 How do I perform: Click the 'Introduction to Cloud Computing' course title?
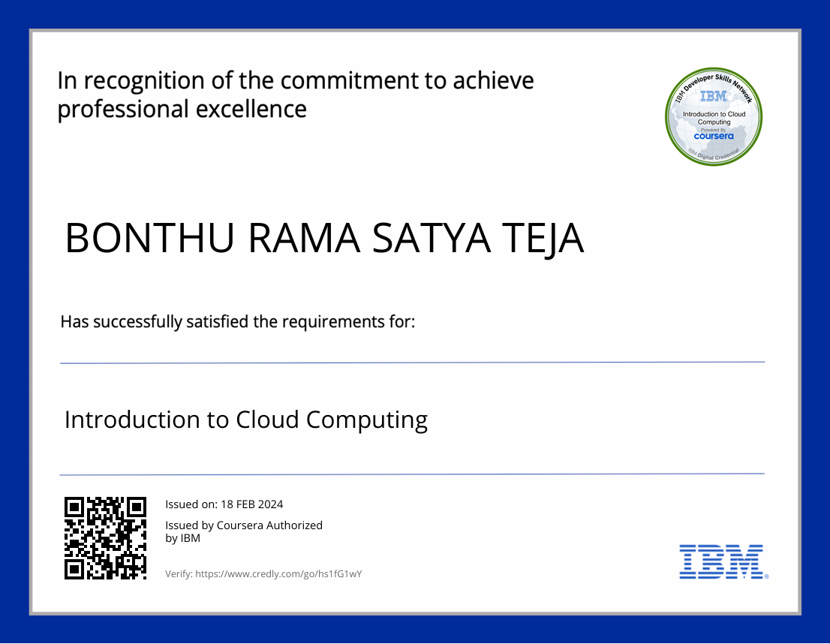point(246,420)
